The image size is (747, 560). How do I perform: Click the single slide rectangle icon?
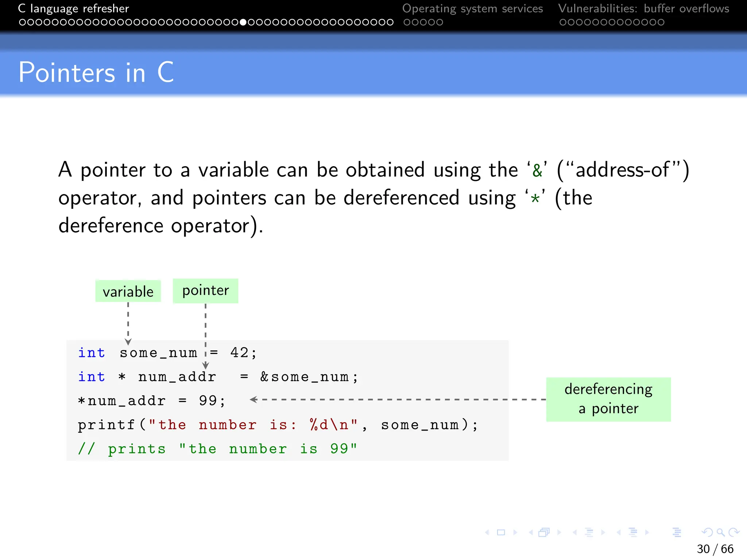click(x=501, y=533)
